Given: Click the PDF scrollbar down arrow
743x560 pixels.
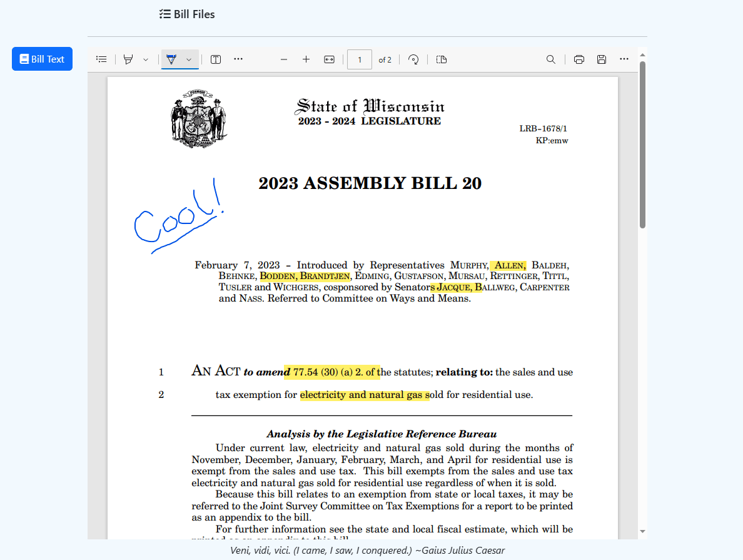Looking at the screenshot, I should 642,532.
